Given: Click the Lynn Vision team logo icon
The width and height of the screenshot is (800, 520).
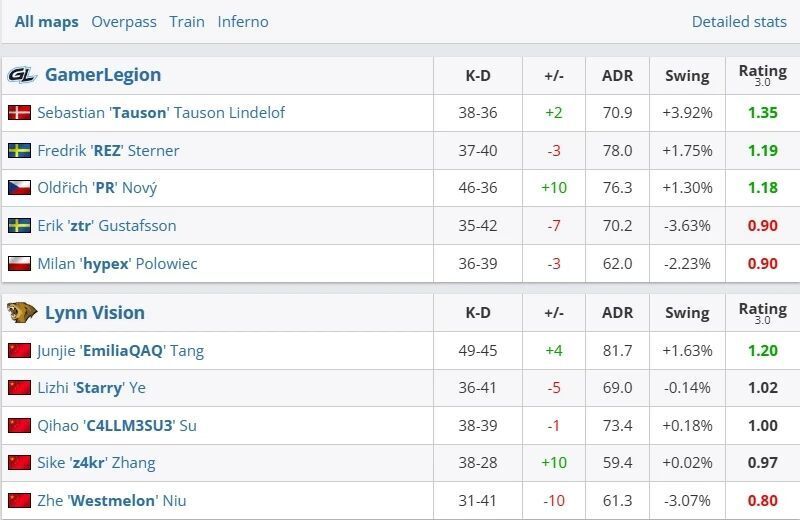Looking at the screenshot, I should [21, 313].
